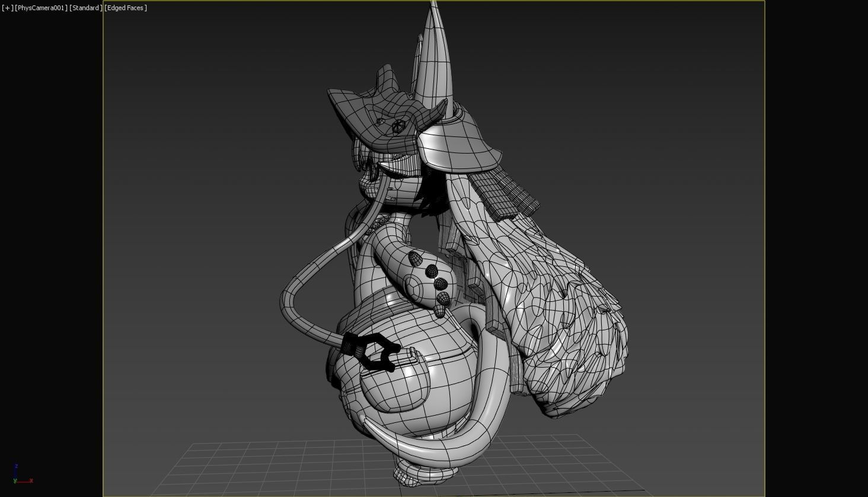
Task: Open the [+] viewport general menu
Action: click(7, 8)
